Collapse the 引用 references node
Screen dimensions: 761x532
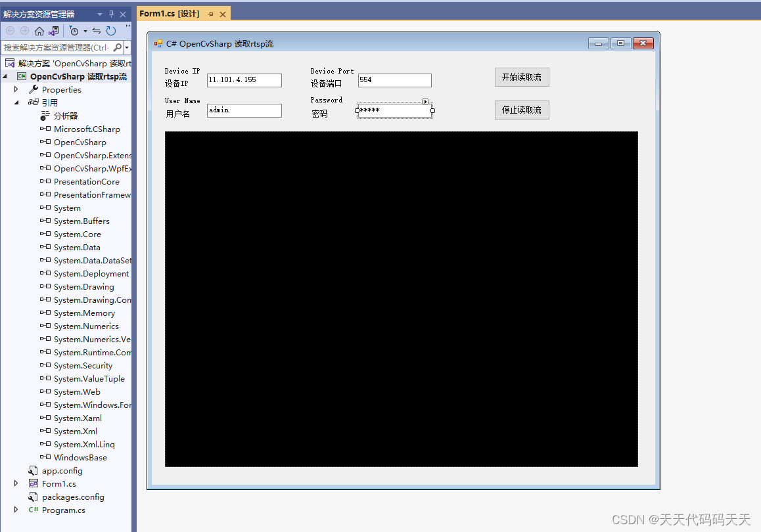point(16,102)
